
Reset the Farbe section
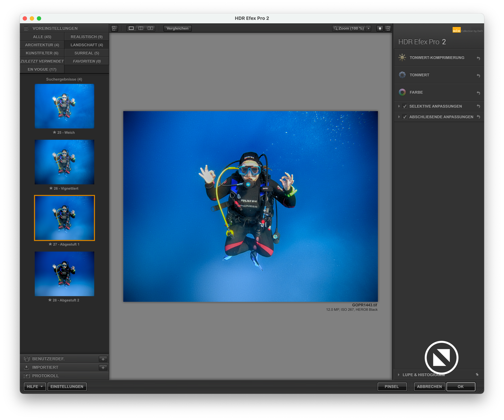[478, 93]
